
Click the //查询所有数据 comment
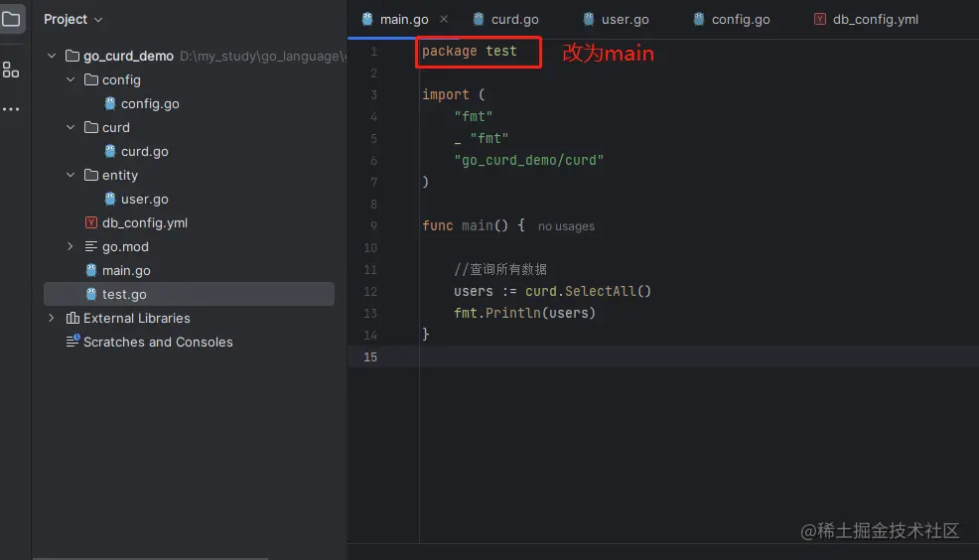point(500,270)
